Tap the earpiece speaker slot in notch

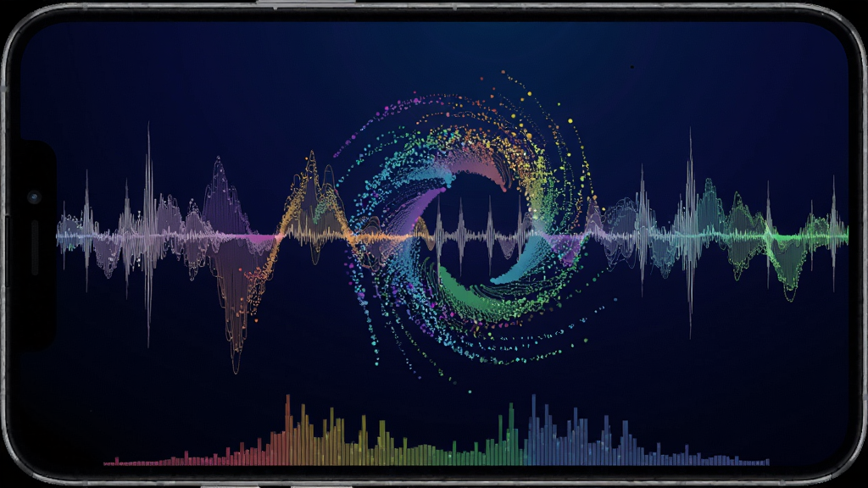(34, 247)
